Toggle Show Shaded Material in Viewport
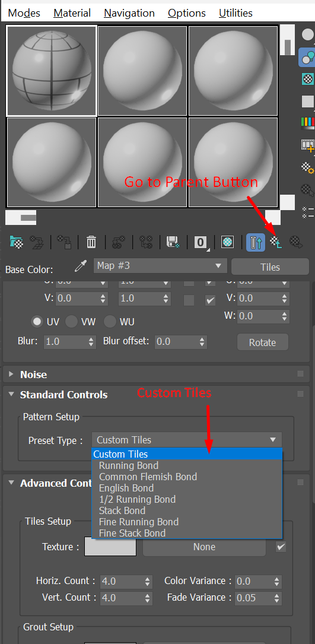 coord(227,242)
